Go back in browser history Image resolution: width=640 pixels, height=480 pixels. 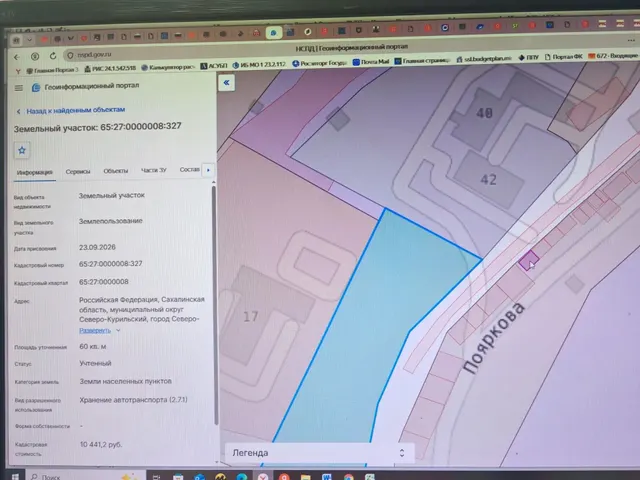tap(17, 57)
